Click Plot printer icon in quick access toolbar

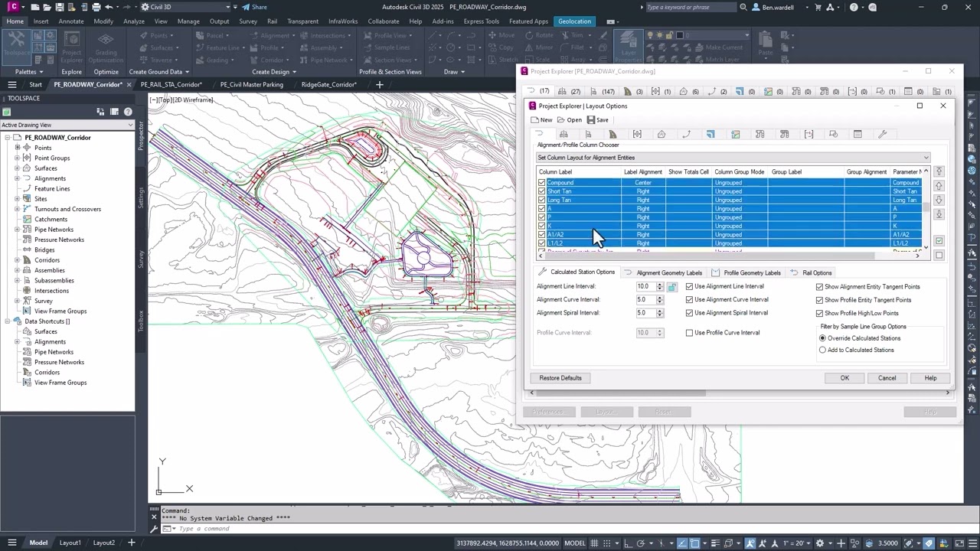pyautogui.click(x=96, y=7)
